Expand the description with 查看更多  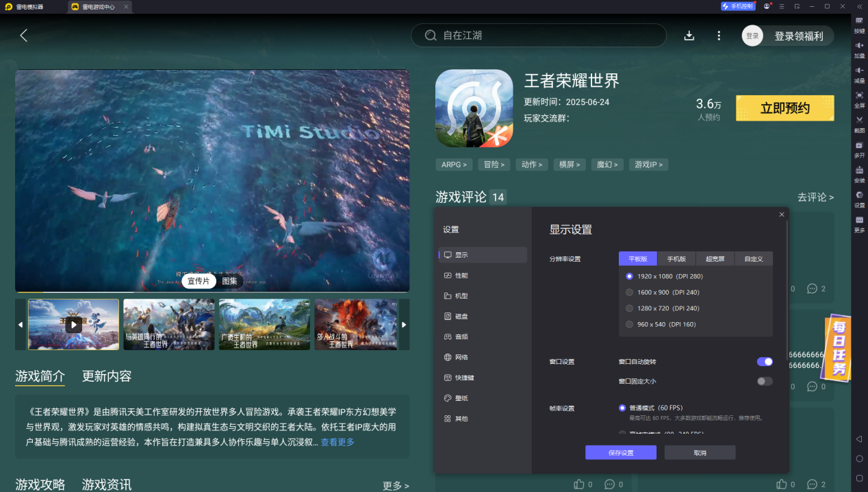337,443
